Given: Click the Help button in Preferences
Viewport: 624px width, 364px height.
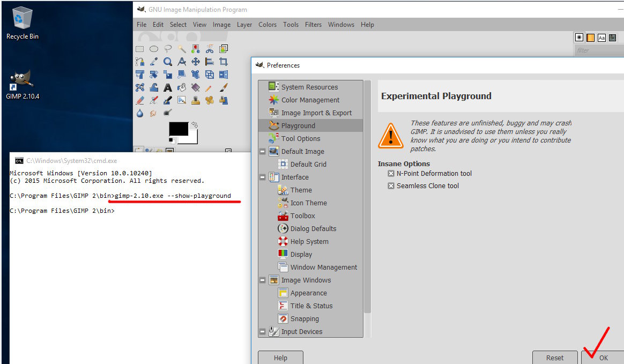Looking at the screenshot, I should click(280, 358).
